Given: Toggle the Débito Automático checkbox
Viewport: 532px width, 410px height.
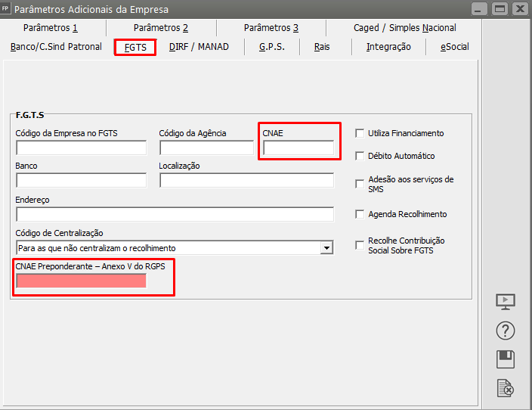Looking at the screenshot, I should 360,156.
